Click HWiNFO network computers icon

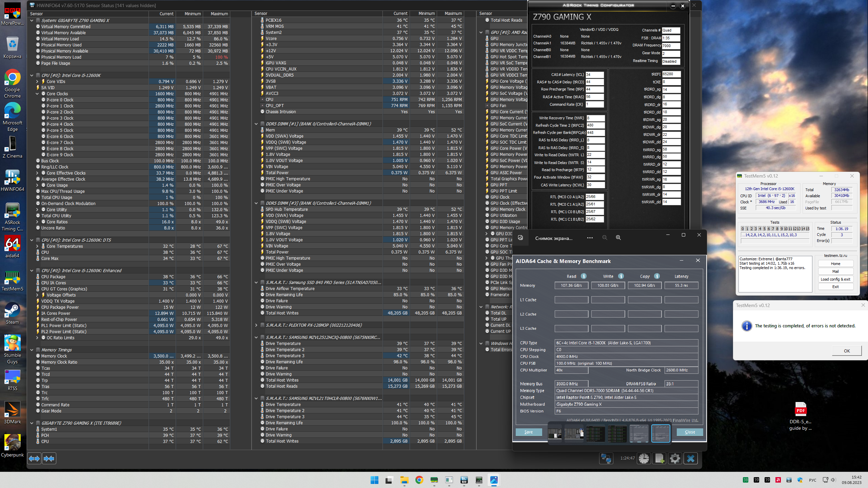tap(606, 459)
